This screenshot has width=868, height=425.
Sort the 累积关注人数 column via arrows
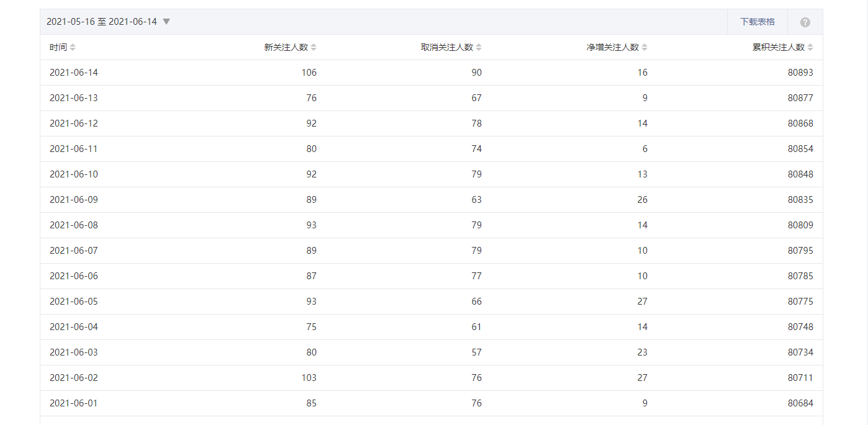[x=810, y=48]
